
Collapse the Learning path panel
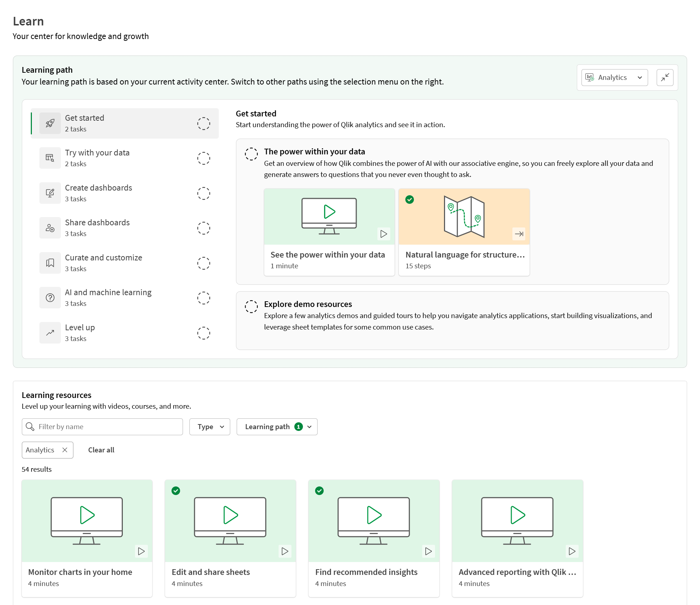665,77
